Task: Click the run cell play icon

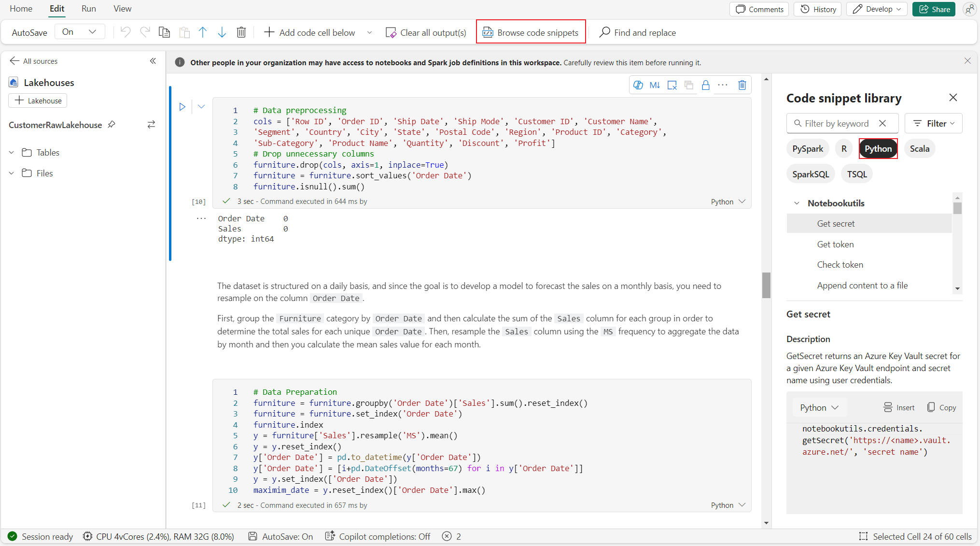Action: pos(182,107)
